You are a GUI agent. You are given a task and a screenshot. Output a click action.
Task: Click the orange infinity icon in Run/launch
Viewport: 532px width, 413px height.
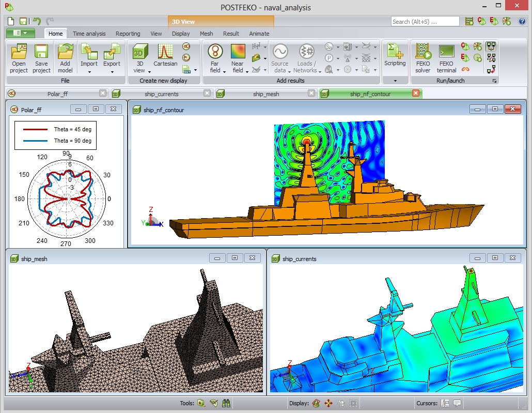click(x=465, y=69)
